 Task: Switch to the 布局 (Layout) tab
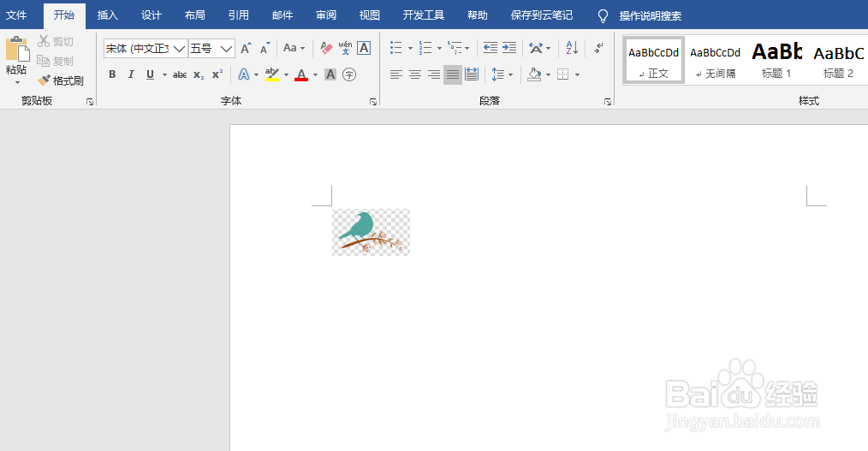coord(195,15)
